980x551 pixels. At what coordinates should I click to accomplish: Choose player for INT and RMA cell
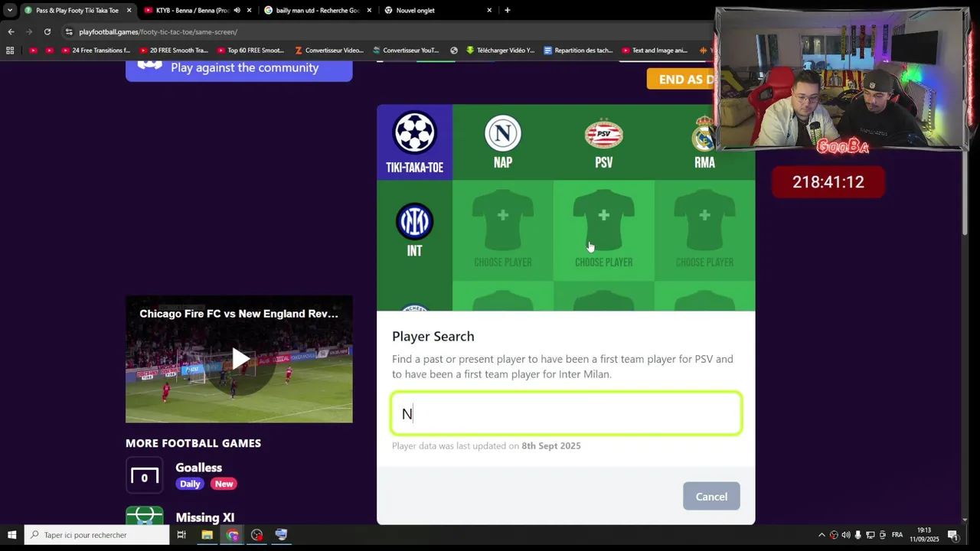(x=704, y=230)
